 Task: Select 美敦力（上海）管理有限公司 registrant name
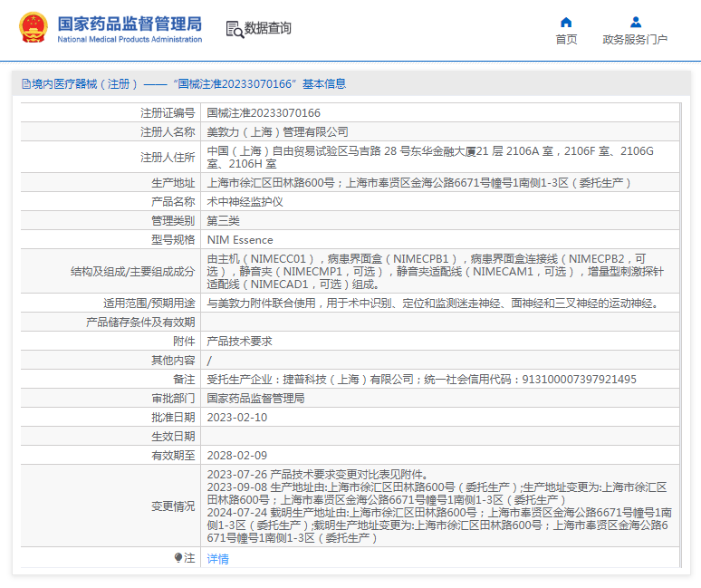pyautogui.click(x=277, y=132)
